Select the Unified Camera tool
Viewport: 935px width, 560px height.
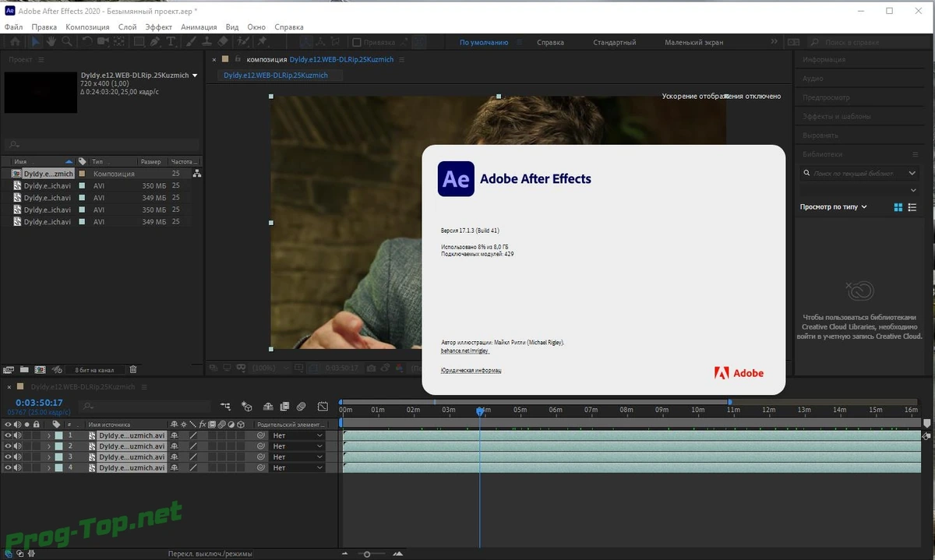point(103,42)
